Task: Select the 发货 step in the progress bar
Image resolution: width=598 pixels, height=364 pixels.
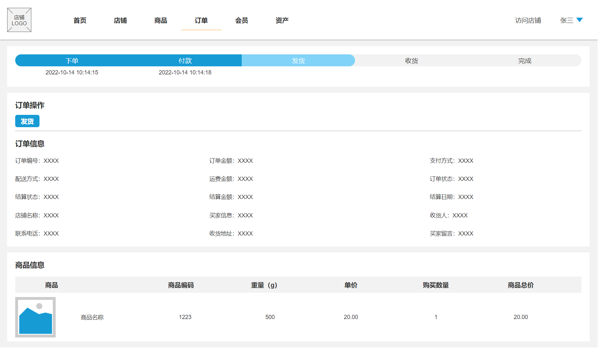Action: 298,61
